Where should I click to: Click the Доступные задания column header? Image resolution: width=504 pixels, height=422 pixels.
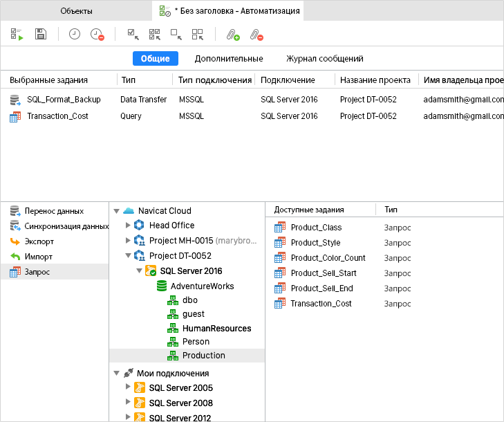coord(321,210)
